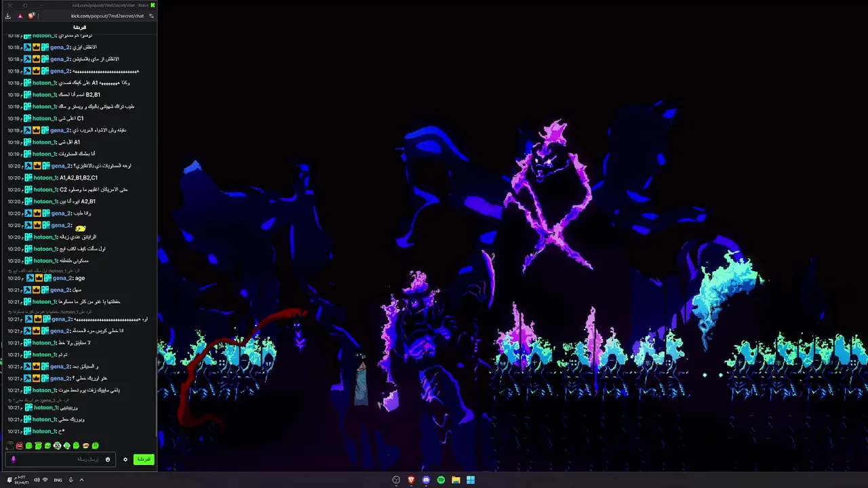The height and width of the screenshot is (488, 868).
Task: Open the Brave Rewards triangle icon
Action: [x=20, y=16]
